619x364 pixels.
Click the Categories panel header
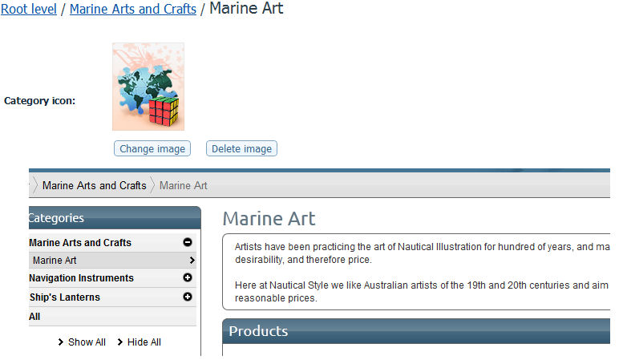tap(112, 218)
